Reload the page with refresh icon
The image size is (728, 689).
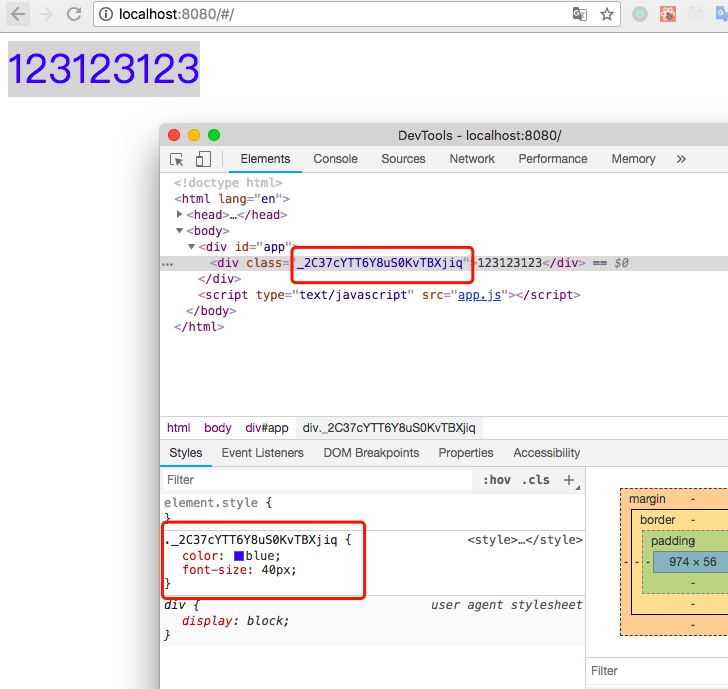[74, 14]
